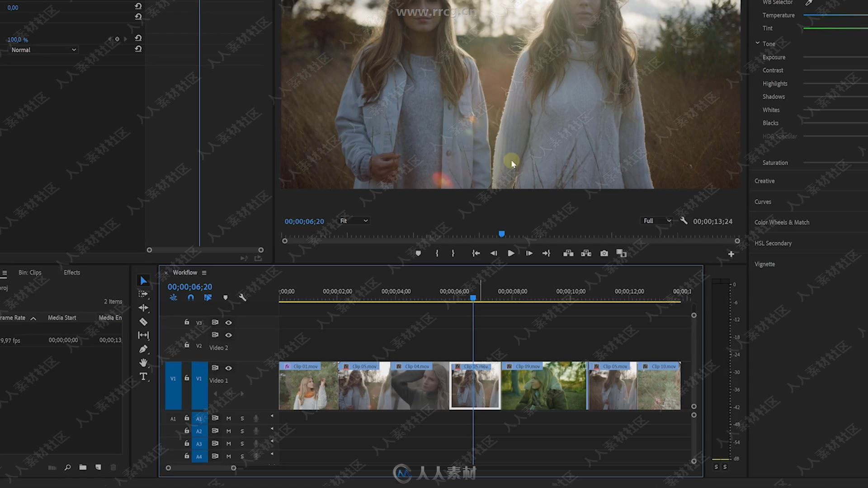Click the Go to In Point button
868x488 pixels.
pyautogui.click(x=475, y=253)
